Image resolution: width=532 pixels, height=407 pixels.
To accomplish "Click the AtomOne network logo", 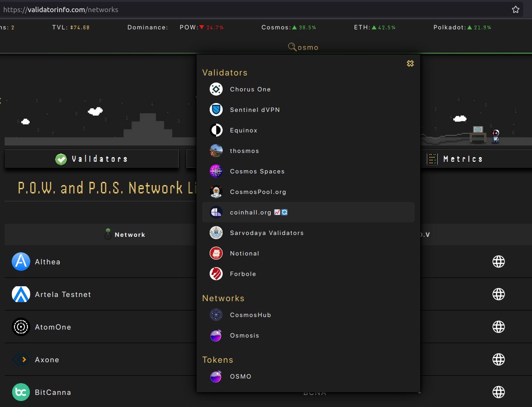I will tap(21, 327).
